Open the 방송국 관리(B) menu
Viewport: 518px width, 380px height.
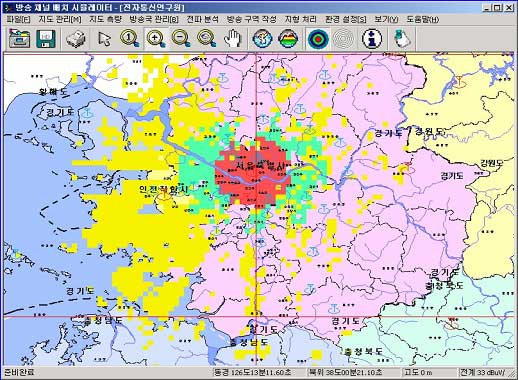[x=154, y=19]
